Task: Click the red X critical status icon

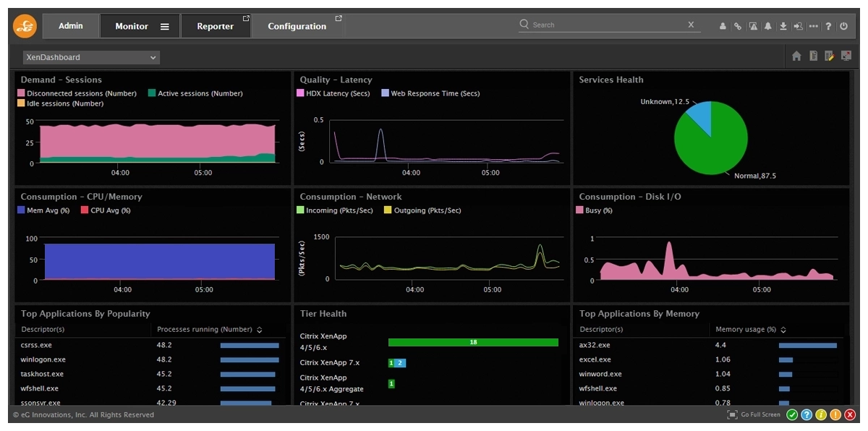Action: click(850, 415)
